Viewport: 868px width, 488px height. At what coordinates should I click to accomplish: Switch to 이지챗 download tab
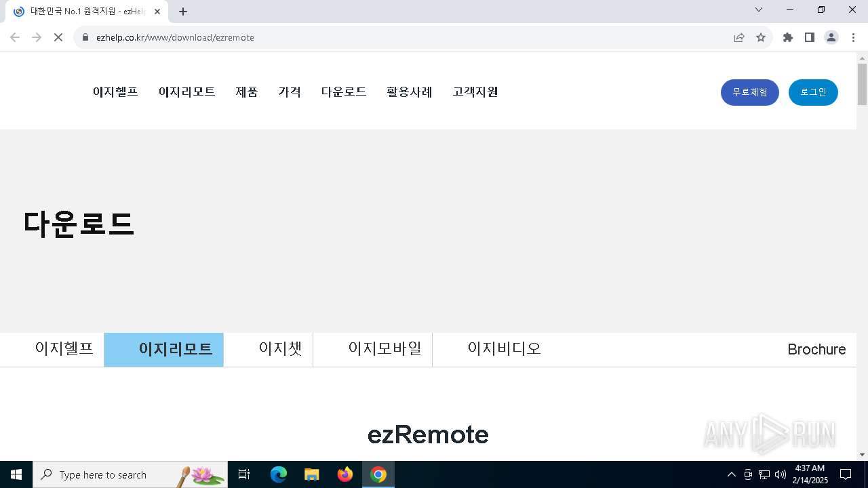tap(269, 349)
